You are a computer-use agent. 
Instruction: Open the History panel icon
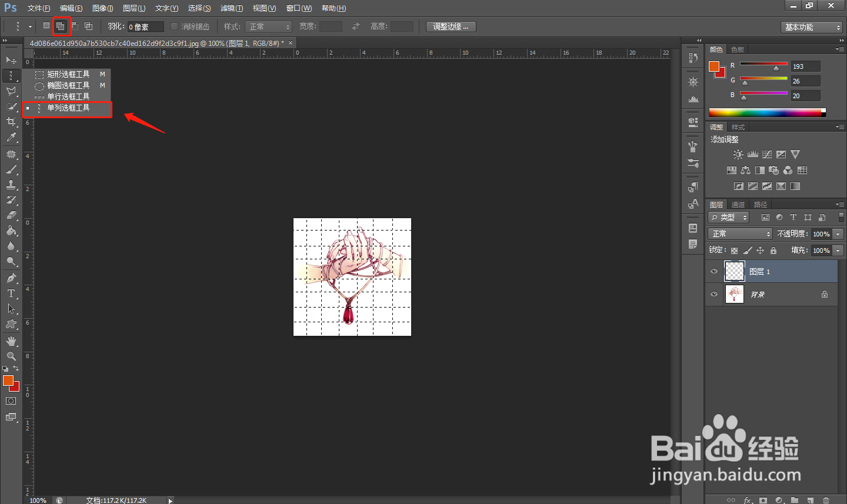693,58
